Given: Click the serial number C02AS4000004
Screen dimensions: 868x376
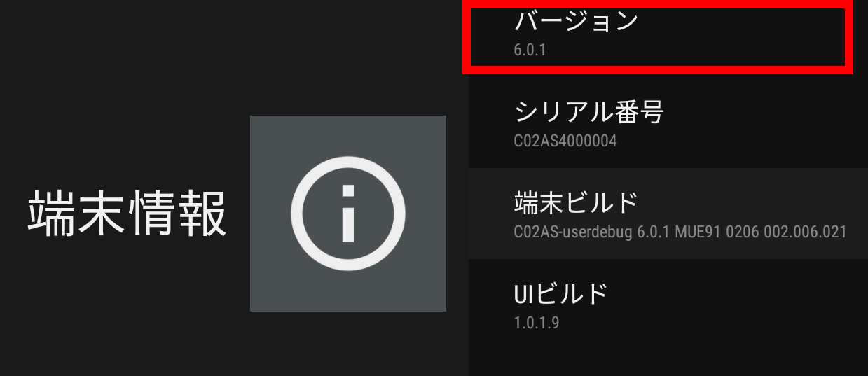Looking at the screenshot, I should [565, 141].
